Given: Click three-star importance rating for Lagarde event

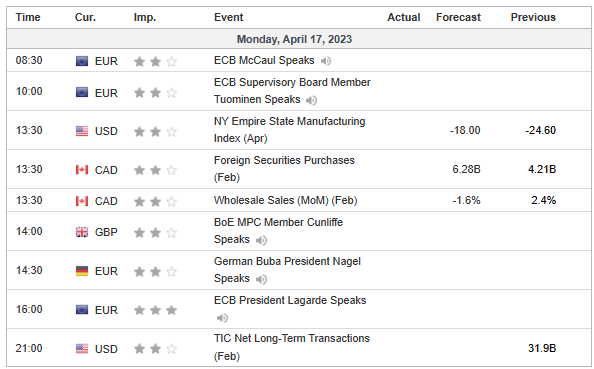Looking at the screenshot, I should tap(155, 310).
